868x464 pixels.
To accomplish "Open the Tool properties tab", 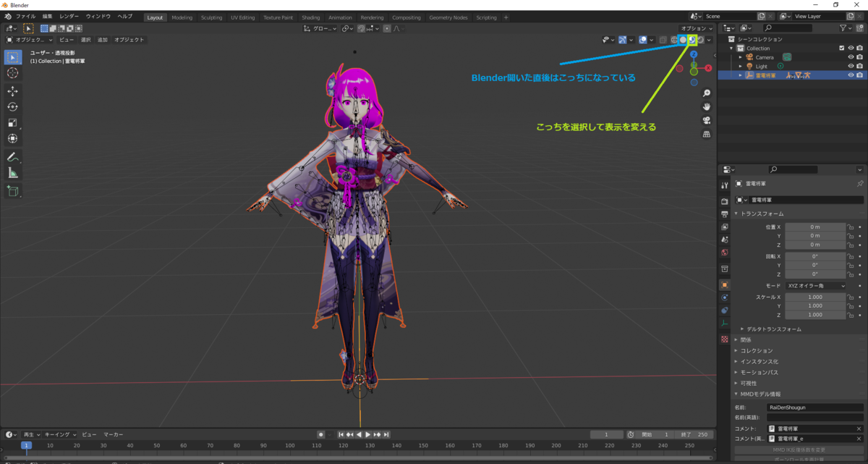I will point(725,186).
